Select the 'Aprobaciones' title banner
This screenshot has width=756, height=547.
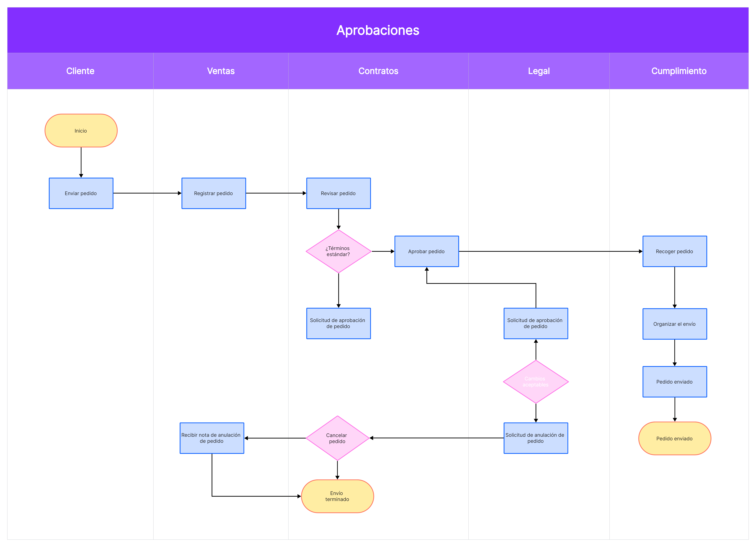pos(378,30)
